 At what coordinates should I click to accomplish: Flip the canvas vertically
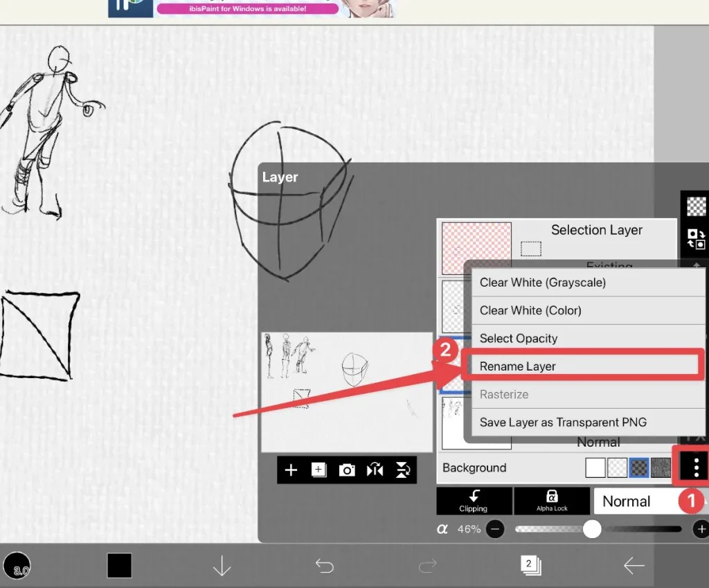(402, 470)
